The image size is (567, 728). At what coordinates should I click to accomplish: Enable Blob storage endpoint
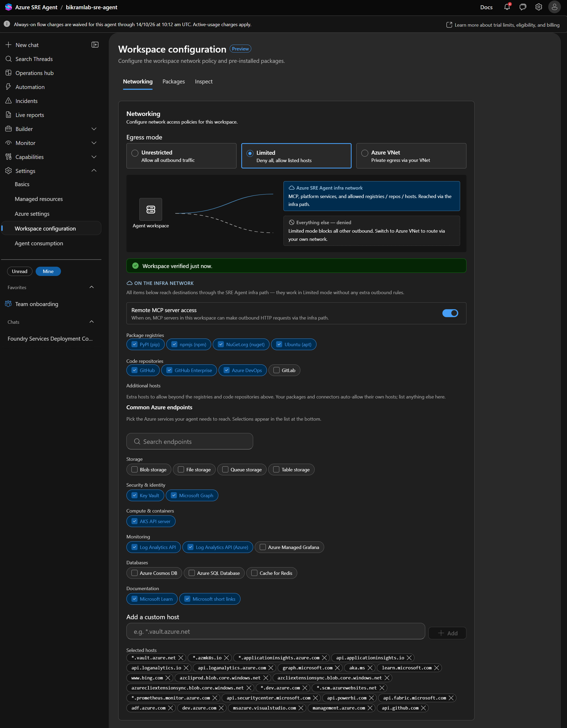tap(149, 469)
